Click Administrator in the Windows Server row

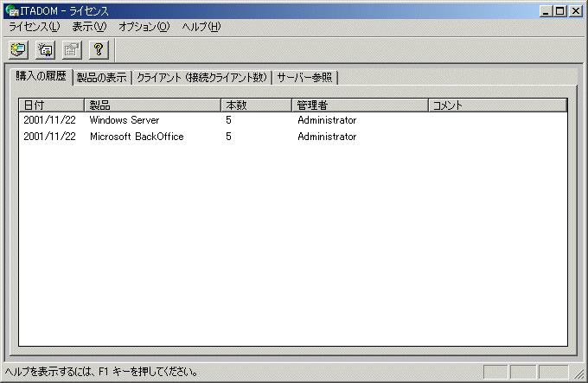[327, 120]
